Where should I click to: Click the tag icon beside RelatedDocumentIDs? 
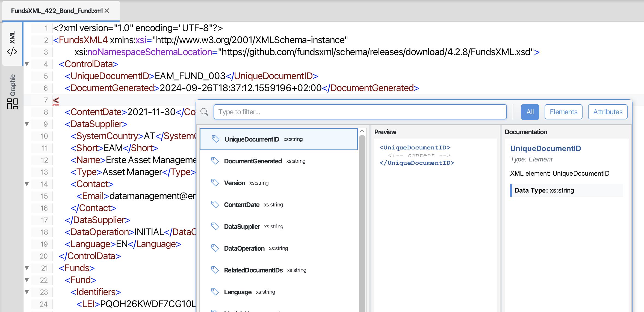[x=215, y=270]
